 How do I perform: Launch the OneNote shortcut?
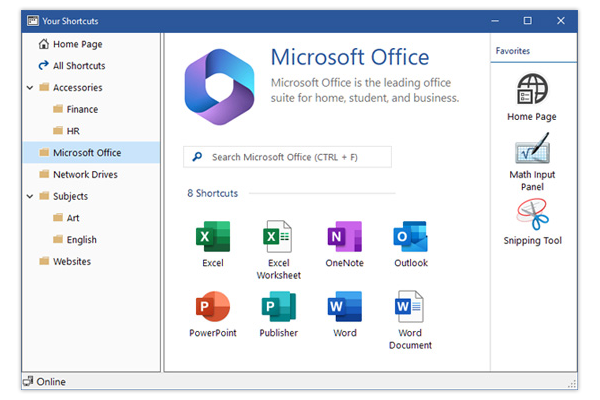point(344,237)
